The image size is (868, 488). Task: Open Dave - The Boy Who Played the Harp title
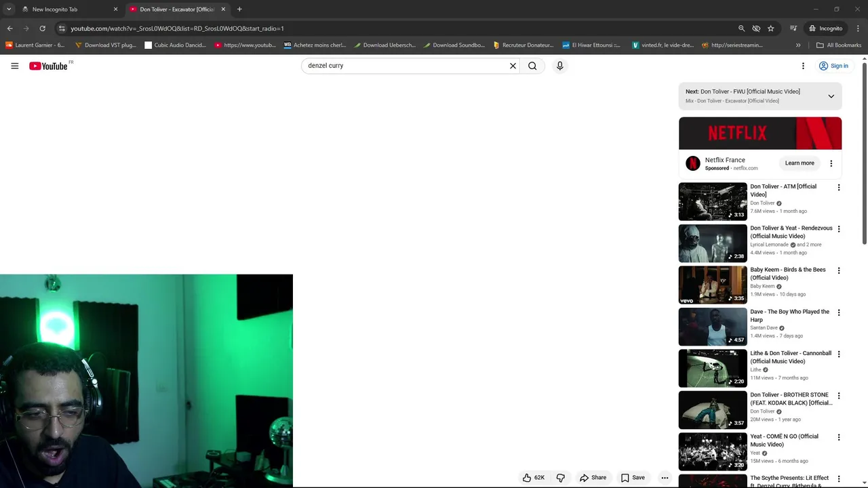[789, 316]
